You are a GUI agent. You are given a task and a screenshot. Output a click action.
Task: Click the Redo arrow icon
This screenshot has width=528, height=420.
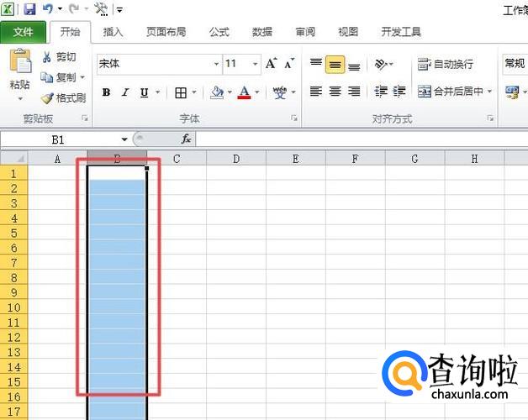point(74,8)
